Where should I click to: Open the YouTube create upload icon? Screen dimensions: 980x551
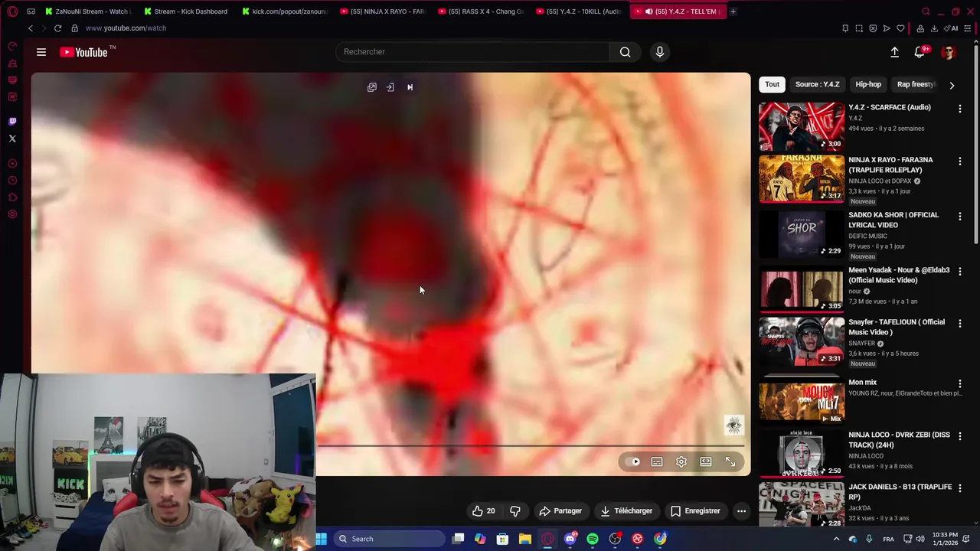[x=894, y=52]
